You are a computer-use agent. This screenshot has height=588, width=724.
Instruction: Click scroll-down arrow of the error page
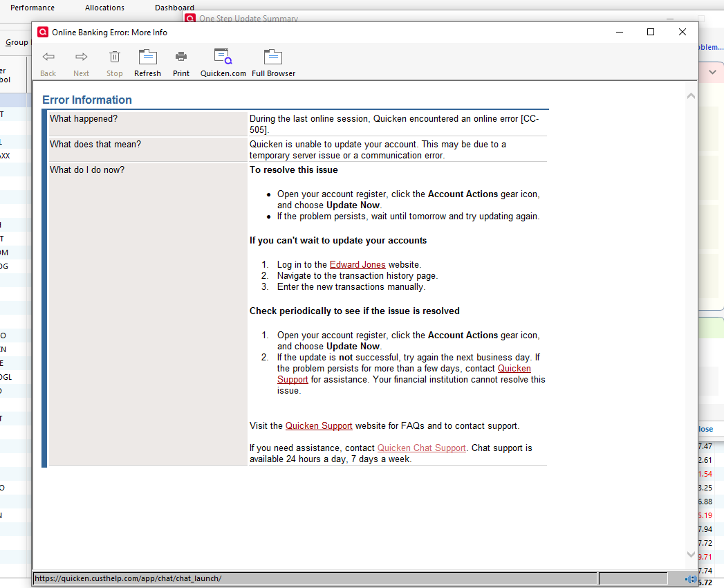691,554
